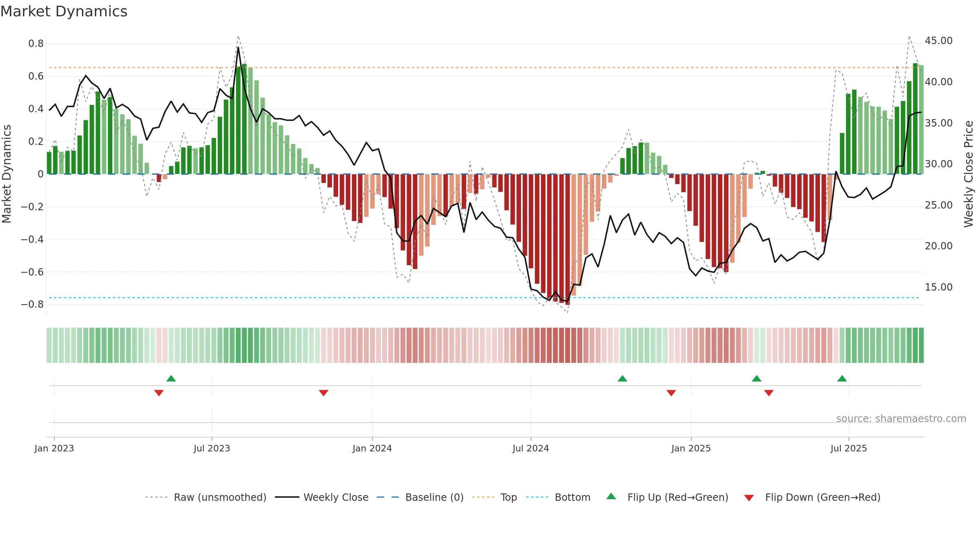Click the Weekly Close Price right axis title
The width and height of the screenshot is (980, 551).
click(969, 174)
